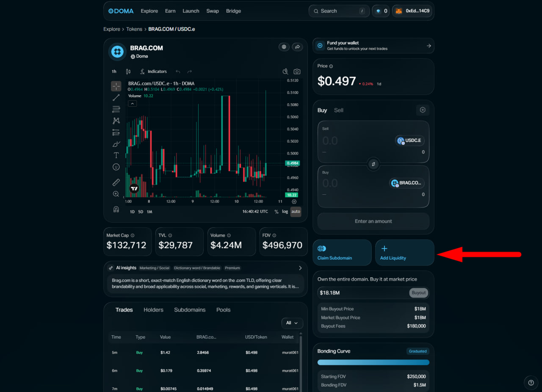
Task: Swap the buy and sell tokens
Action: point(373,164)
